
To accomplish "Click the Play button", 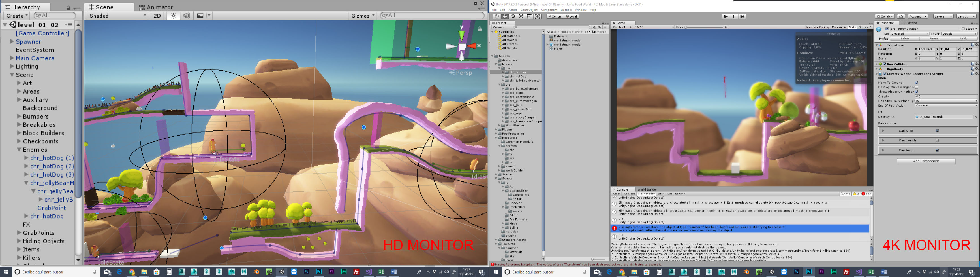I will pos(726,16).
